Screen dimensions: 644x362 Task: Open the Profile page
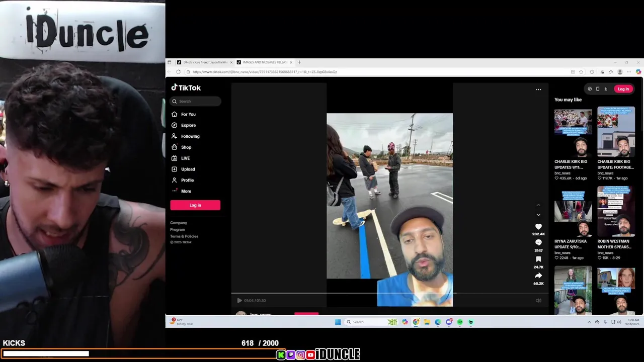(183, 180)
